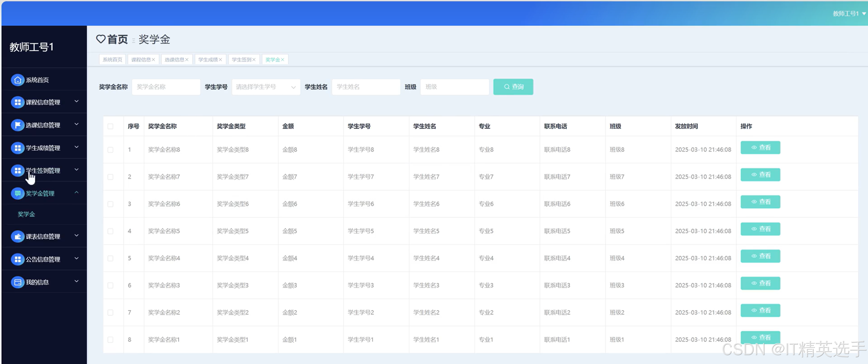868x364 pixels.
Task: Open the 学生学号 dropdown selector
Action: 266,87
